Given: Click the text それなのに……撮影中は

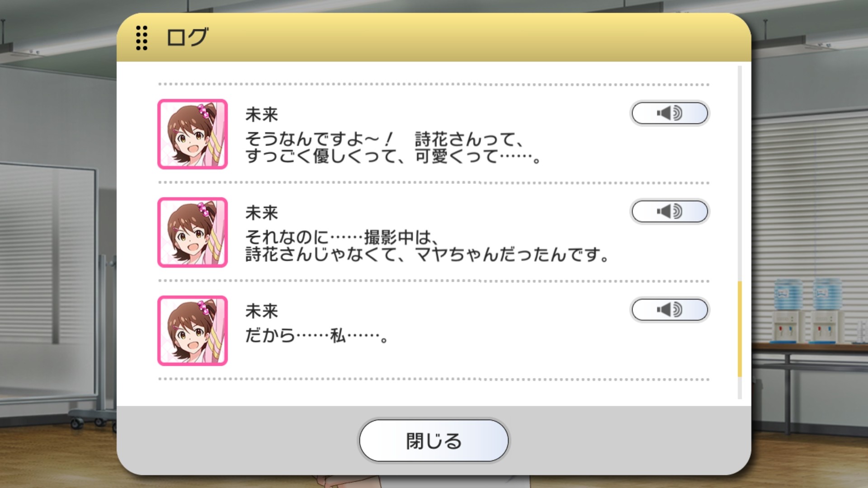Looking at the screenshot, I should pyautogui.click(x=341, y=237).
